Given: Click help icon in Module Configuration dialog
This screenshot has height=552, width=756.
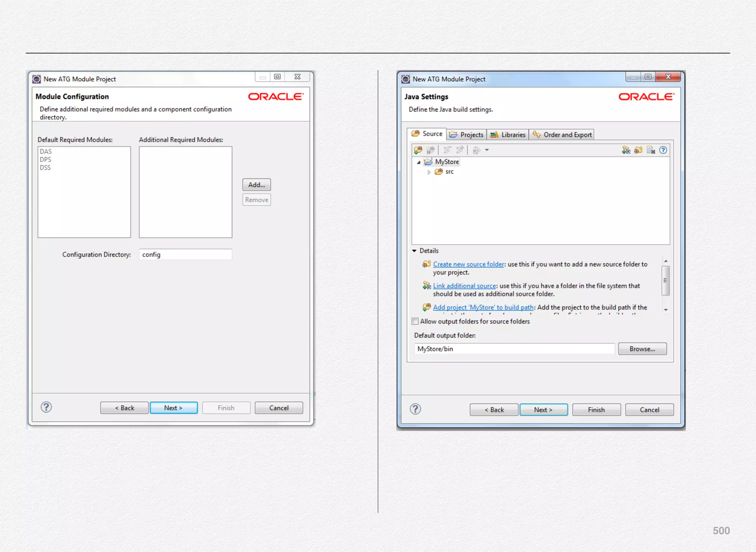Looking at the screenshot, I should coord(46,407).
